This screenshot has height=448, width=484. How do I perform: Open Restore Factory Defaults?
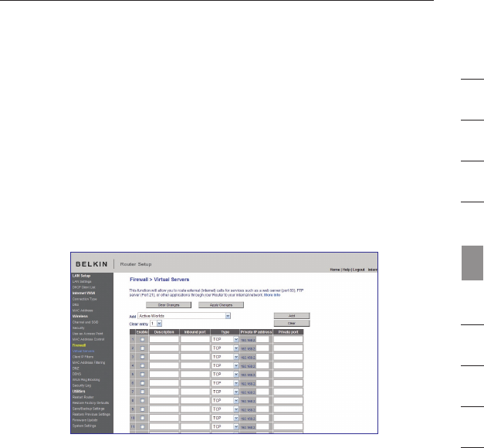90,403
